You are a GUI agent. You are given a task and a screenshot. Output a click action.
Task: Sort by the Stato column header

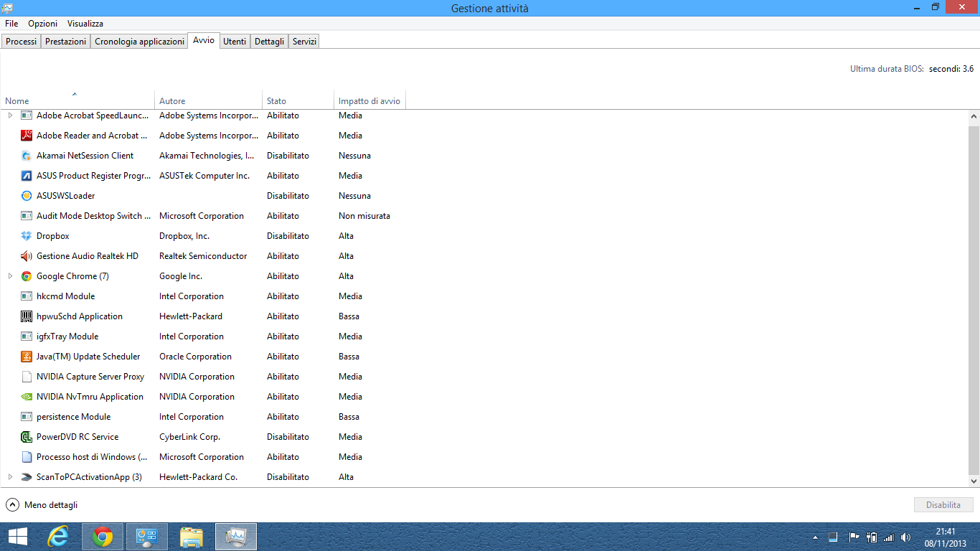point(298,101)
